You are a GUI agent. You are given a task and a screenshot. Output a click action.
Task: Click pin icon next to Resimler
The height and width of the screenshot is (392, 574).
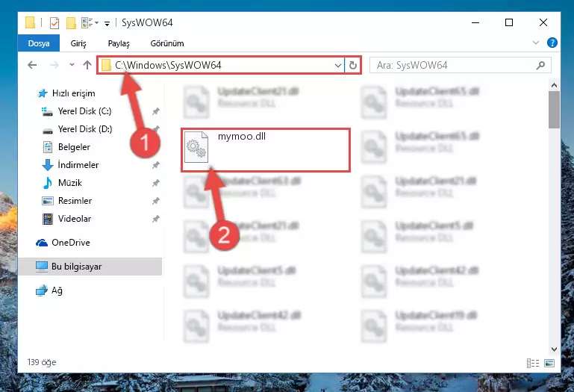point(156,201)
